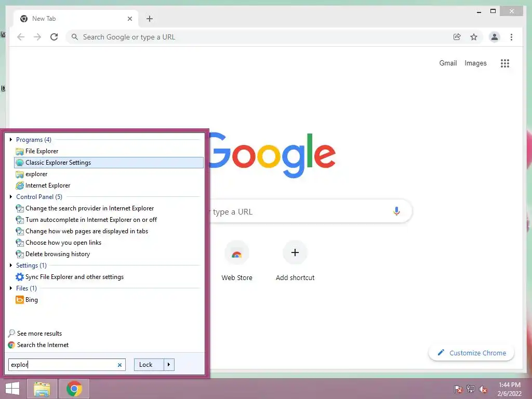This screenshot has height=399, width=532.
Task: Open the Google apps grid
Action: click(505, 63)
